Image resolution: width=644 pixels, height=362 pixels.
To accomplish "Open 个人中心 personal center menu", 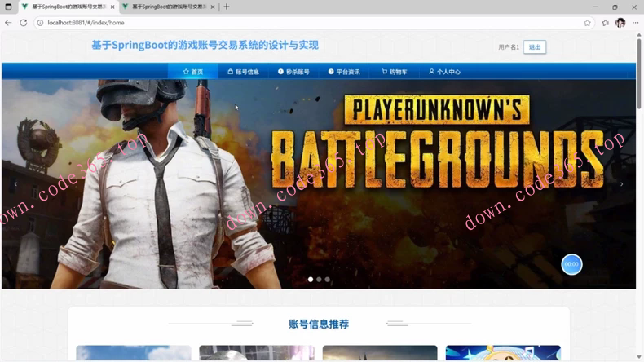I will click(444, 72).
